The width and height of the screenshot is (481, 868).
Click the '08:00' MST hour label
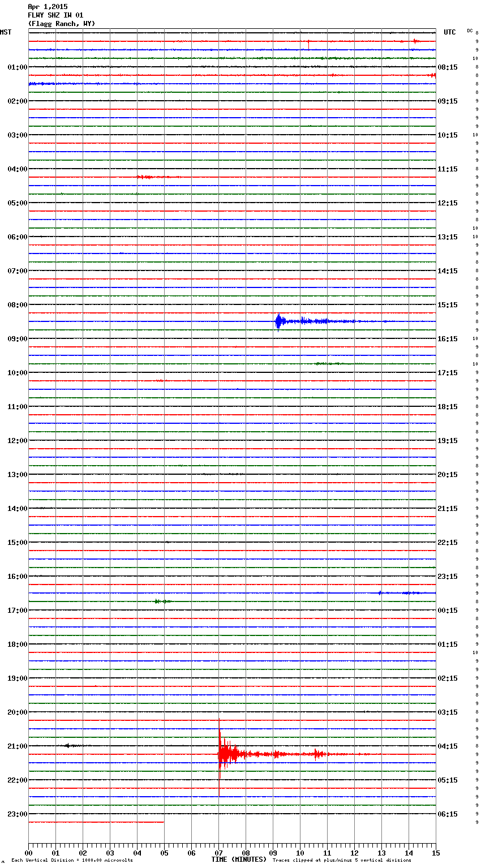[x=18, y=305]
